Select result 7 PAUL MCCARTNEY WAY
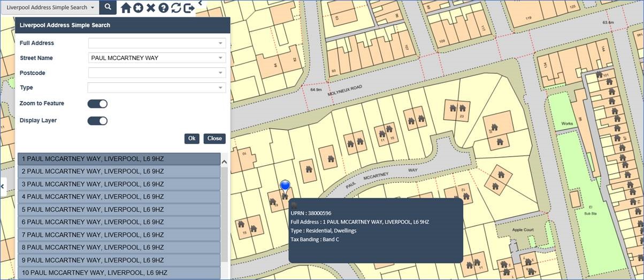Viewport: 644px width, 280px height. tap(119, 235)
